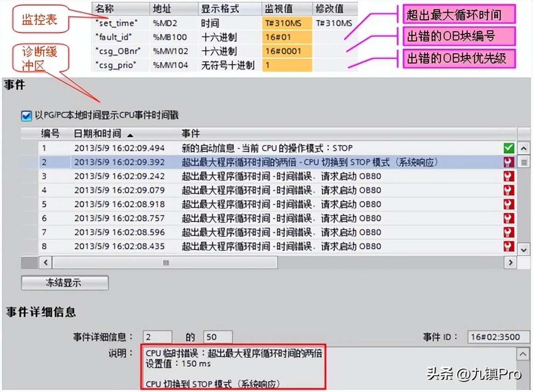Click the error icon next to event 6
Screen dimensions: 533x392
coord(508,217)
